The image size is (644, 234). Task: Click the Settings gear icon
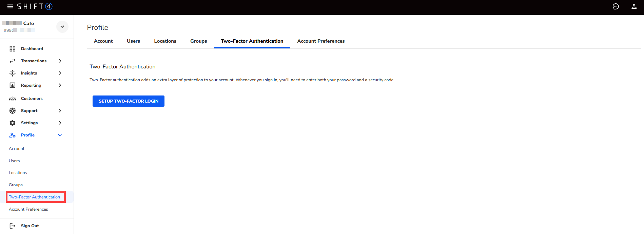(x=13, y=123)
